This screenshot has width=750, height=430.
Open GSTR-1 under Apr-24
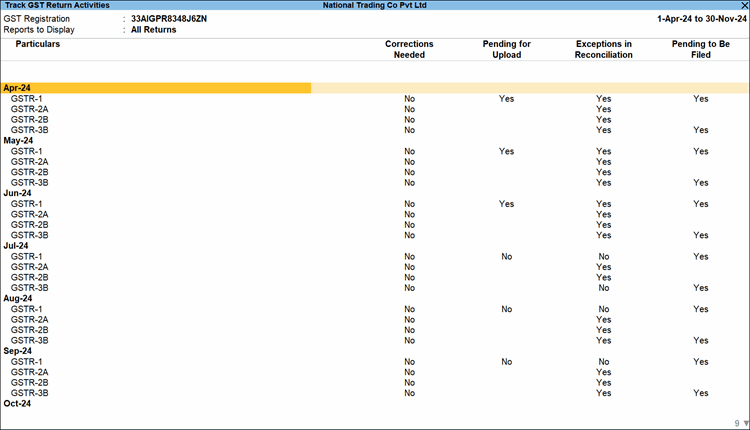pos(26,99)
